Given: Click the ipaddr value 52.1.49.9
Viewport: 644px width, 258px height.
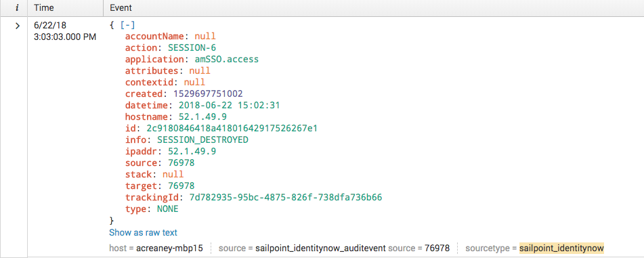Looking at the screenshot, I should 192,152.
